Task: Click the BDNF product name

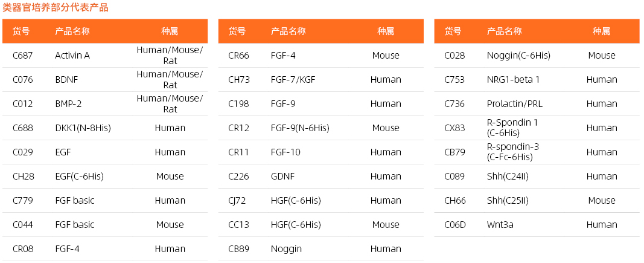Action: coord(66,80)
